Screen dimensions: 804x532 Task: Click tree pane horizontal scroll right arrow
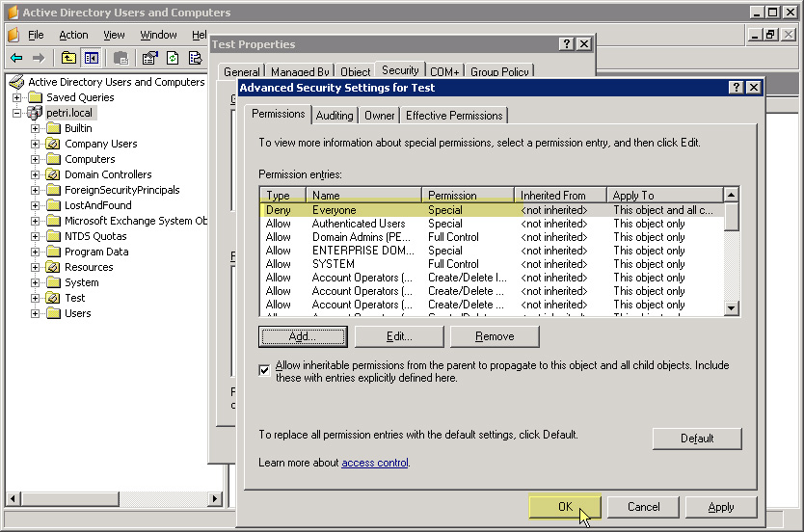[215, 498]
